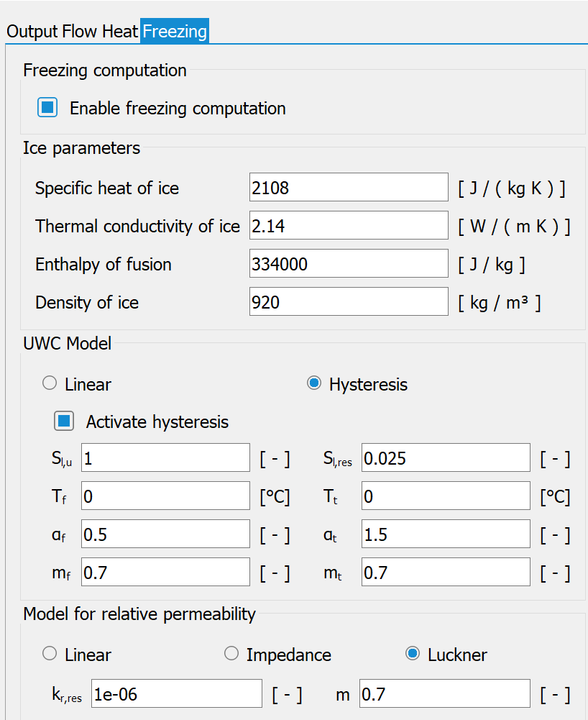Click the Enthalpy of fusion field

coord(349,263)
